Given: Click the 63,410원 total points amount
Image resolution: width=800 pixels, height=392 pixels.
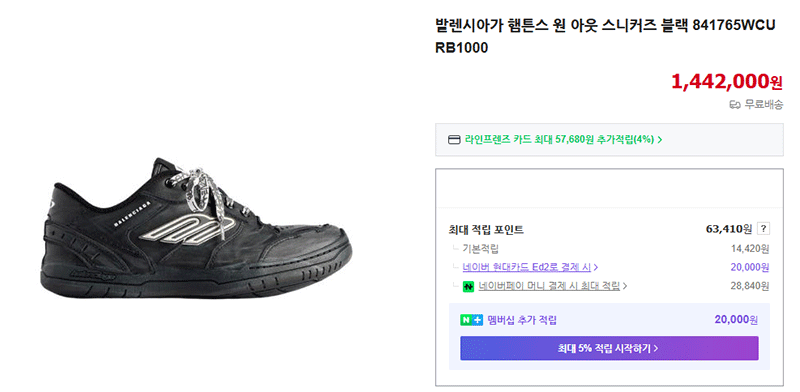Looking at the screenshot, I should click(x=729, y=229).
